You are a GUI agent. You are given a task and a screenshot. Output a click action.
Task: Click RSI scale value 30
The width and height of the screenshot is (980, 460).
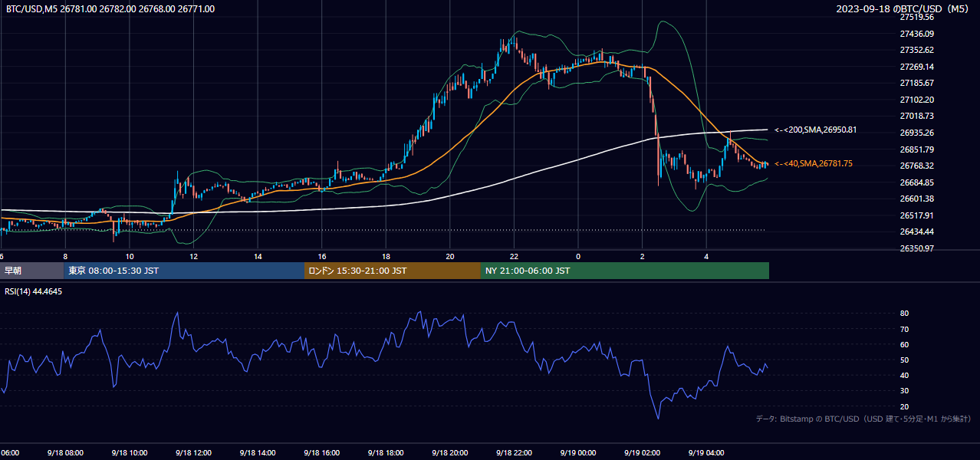pos(904,391)
